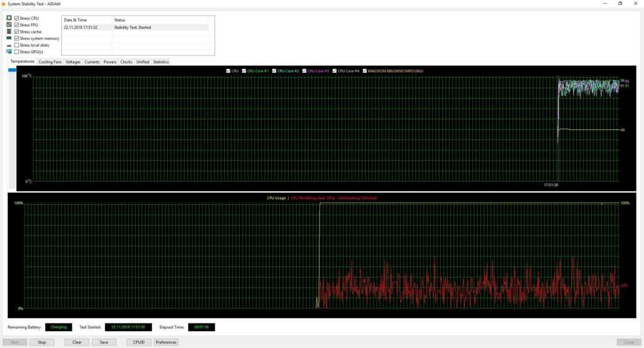Switch to the Cooling Fans tab
This screenshot has width=644, height=348.
(x=50, y=62)
